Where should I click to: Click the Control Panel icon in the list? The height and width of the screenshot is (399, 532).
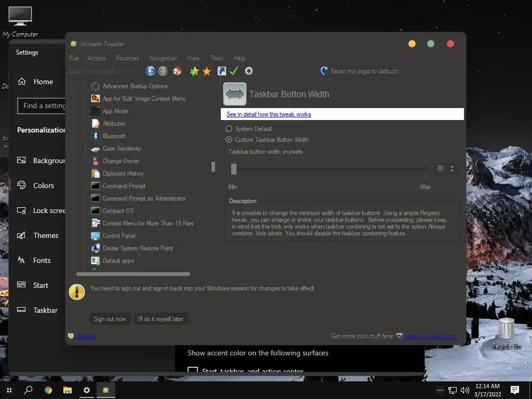96,236
